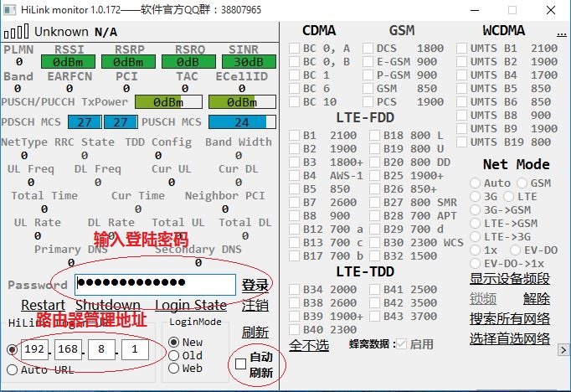Click the HiLink monitor app icon in title bar
Screen dimensions: 571x392
pyautogui.click(x=9, y=10)
